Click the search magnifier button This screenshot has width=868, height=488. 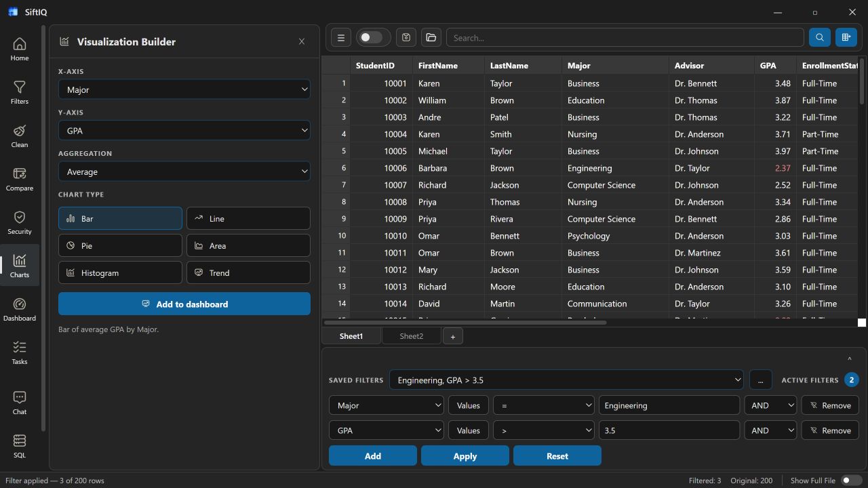[x=820, y=38]
